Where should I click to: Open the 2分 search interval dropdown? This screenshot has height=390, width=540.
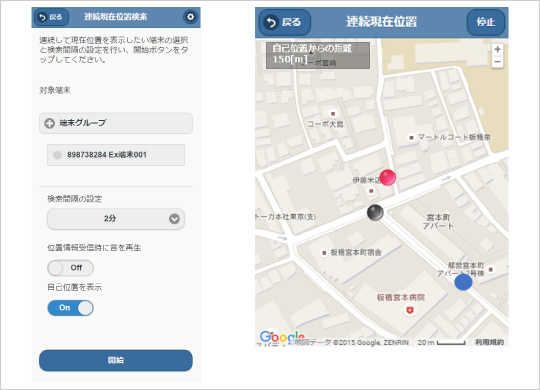click(x=116, y=218)
